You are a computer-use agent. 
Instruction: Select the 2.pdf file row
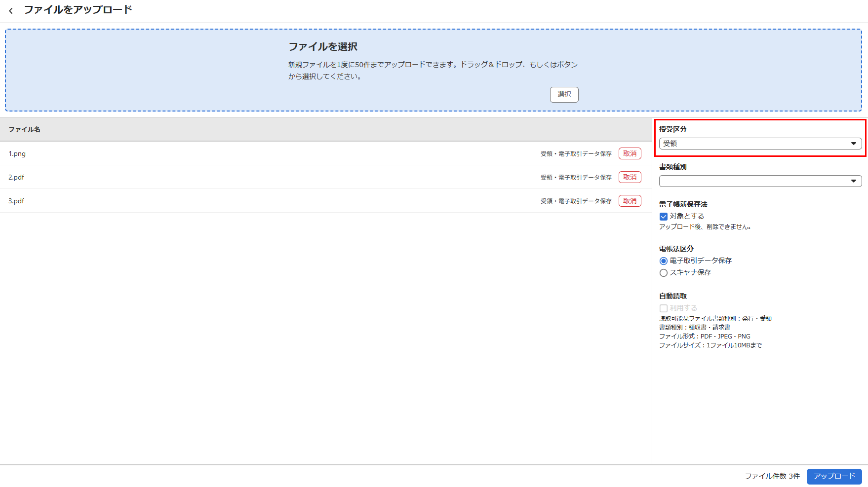tap(247, 177)
